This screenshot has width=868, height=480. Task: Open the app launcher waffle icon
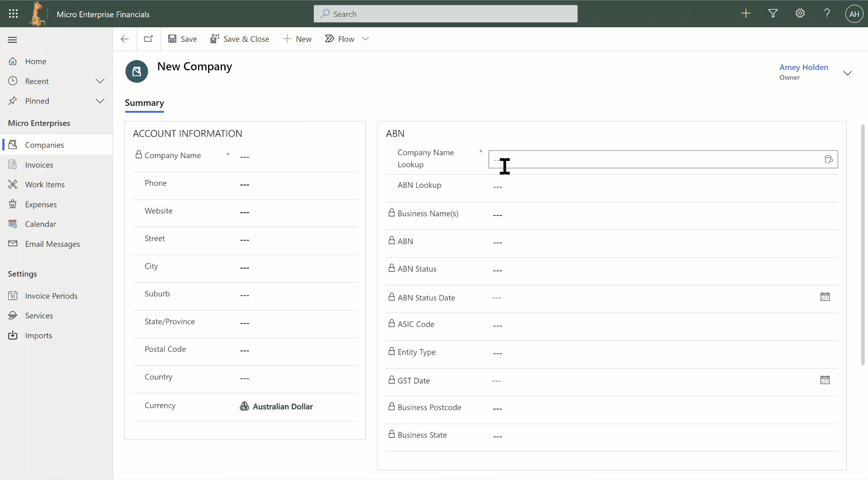13,14
